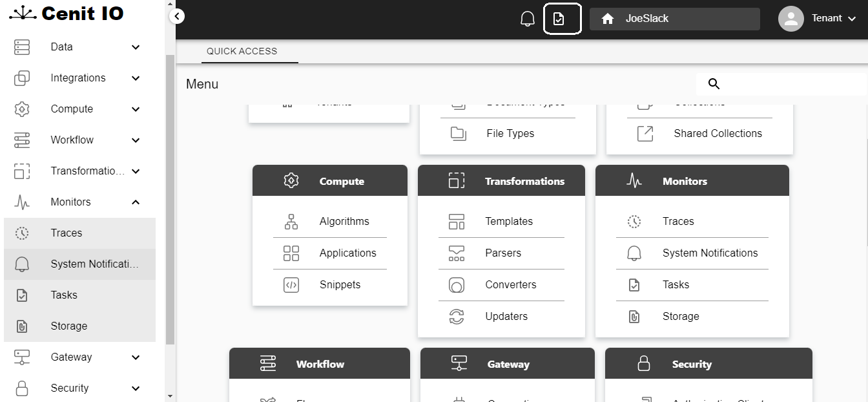Open the Workflow card header
Image resolution: width=868 pixels, height=402 pixels.
320,363
